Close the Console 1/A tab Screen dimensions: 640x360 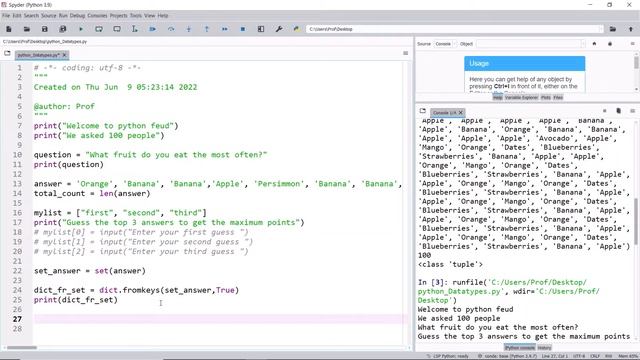[461, 112]
